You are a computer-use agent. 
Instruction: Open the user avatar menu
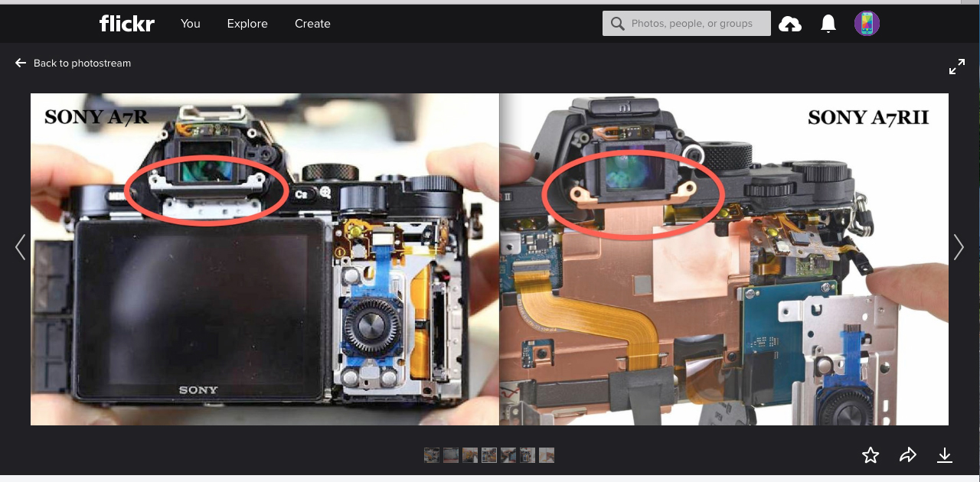(x=867, y=24)
